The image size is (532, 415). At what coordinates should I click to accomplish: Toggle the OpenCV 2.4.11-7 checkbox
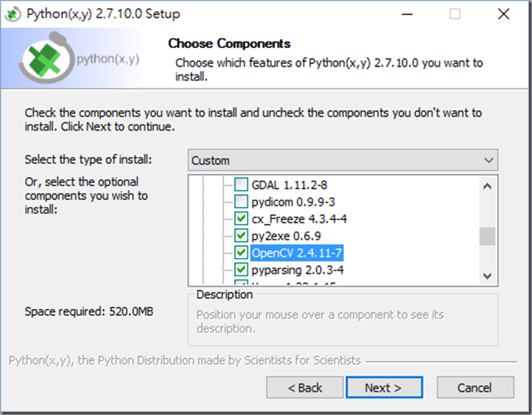241,253
